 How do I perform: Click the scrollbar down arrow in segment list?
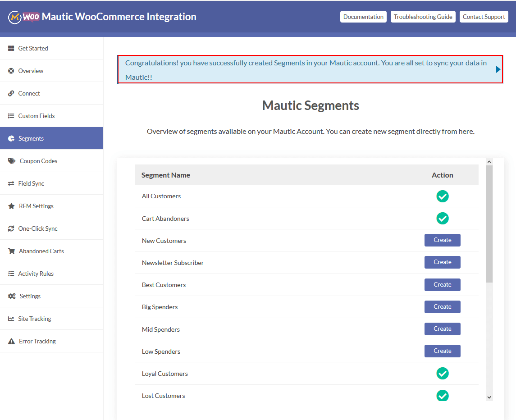point(489,397)
